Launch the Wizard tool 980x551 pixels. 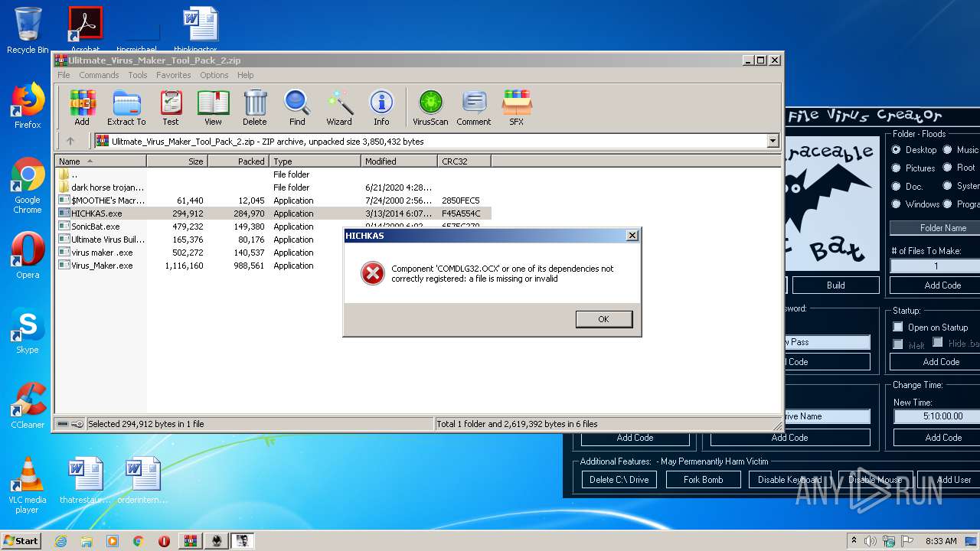click(339, 108)
